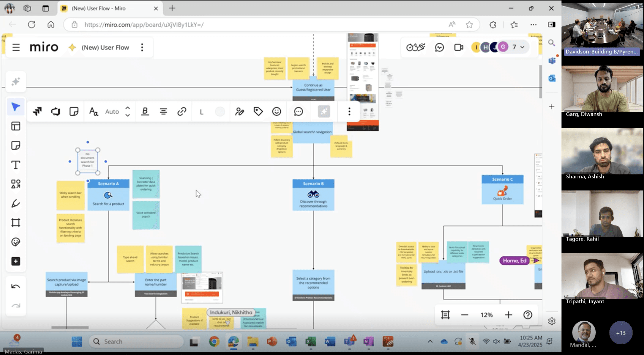This screenshot has height=355, width=644.
Task: Select the Pen drawing tool
Action: [x=15, y=203]
